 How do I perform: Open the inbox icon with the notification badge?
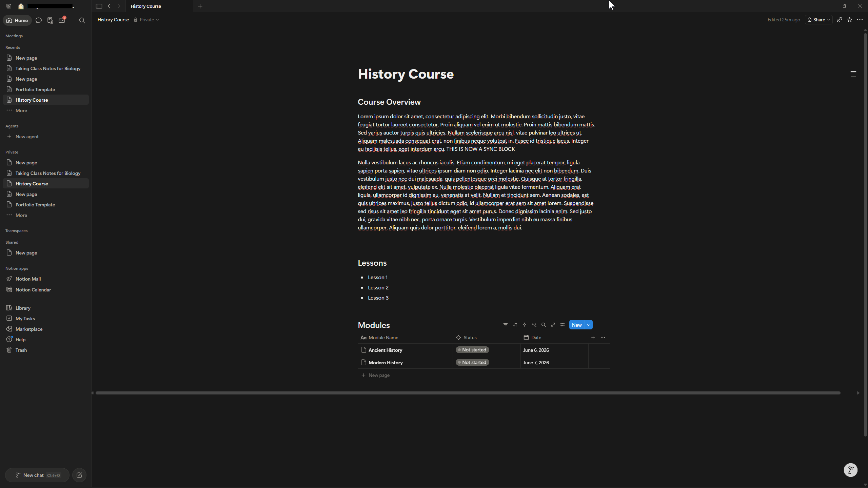coord(62,20)
